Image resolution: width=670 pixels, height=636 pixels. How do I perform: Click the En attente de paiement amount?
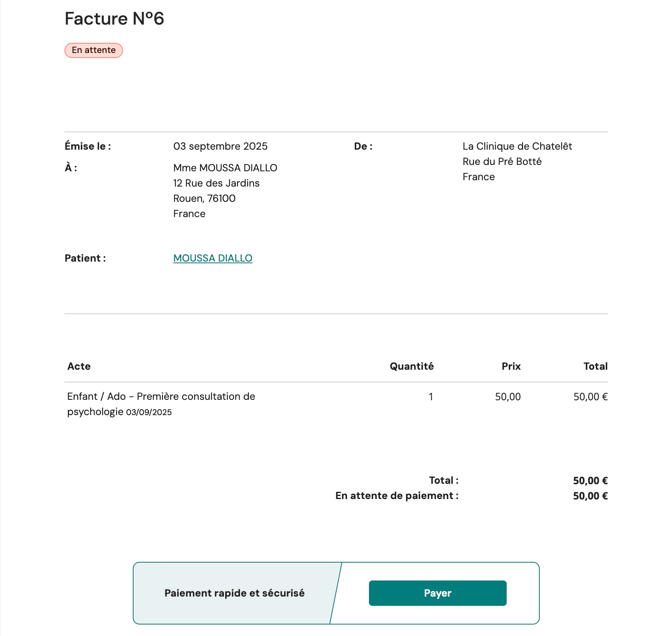click(x=590, y=496)
